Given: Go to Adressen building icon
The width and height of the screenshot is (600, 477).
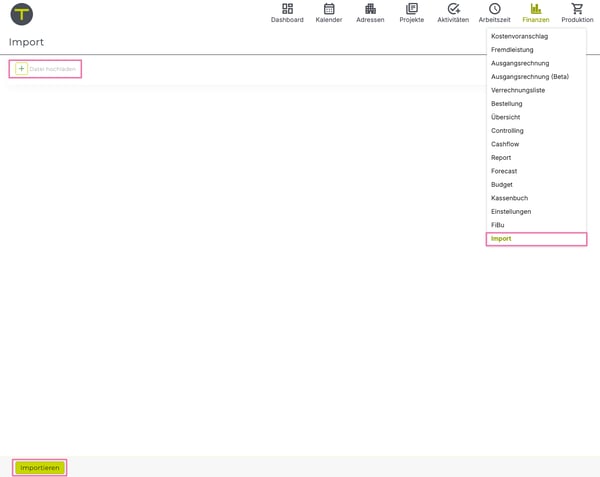Looking at the screenshot, I should pos(370,9).
